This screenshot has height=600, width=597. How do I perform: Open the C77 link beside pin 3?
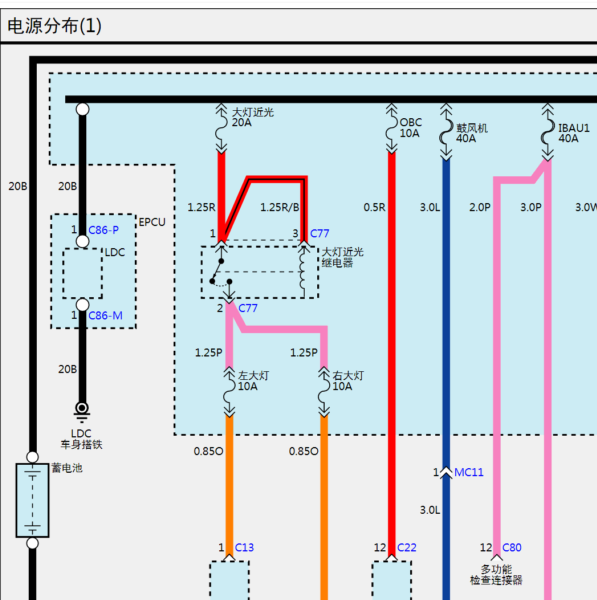[320, 233]
